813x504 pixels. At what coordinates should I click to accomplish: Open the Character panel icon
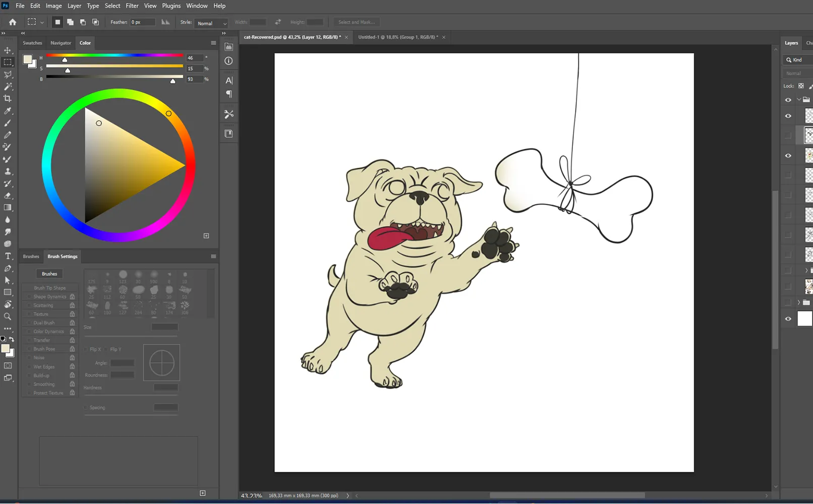pyautogui.click(x=229, y=81)
